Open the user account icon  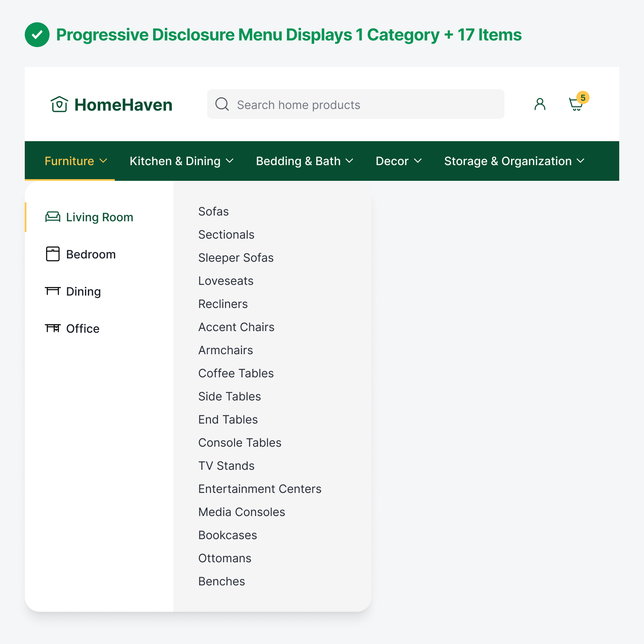(x=540, y=104)
